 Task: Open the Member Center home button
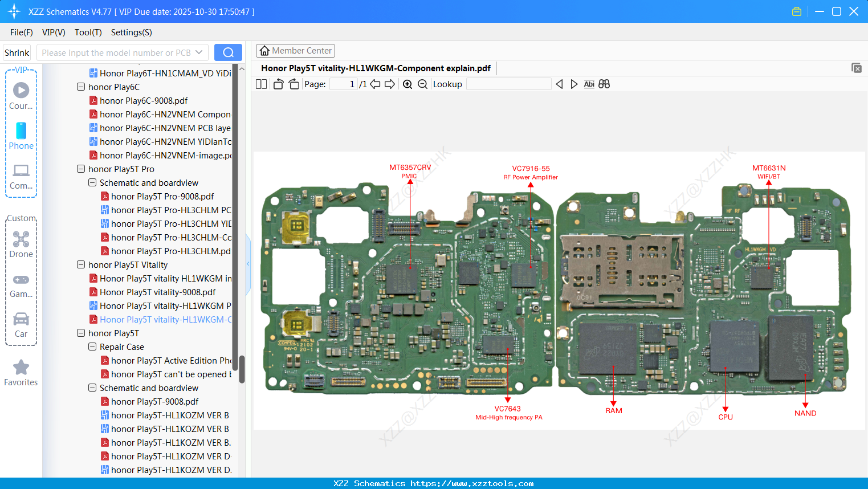pos(295,51)
